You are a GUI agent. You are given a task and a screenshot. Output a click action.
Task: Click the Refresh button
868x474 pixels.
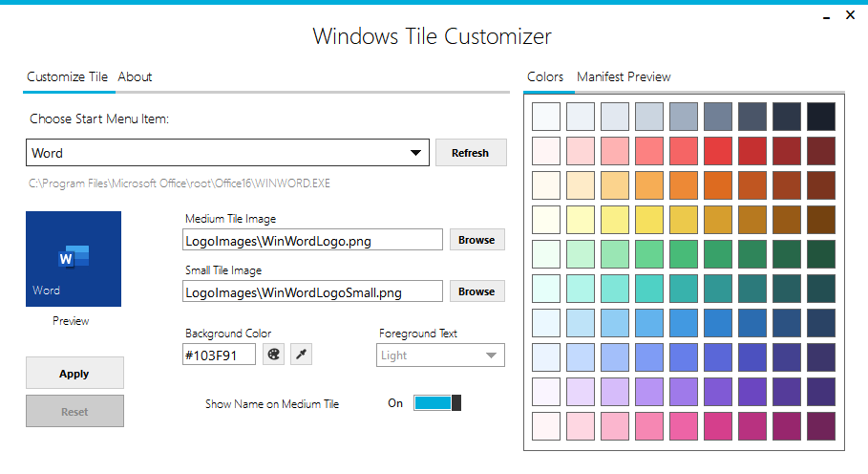471,153
